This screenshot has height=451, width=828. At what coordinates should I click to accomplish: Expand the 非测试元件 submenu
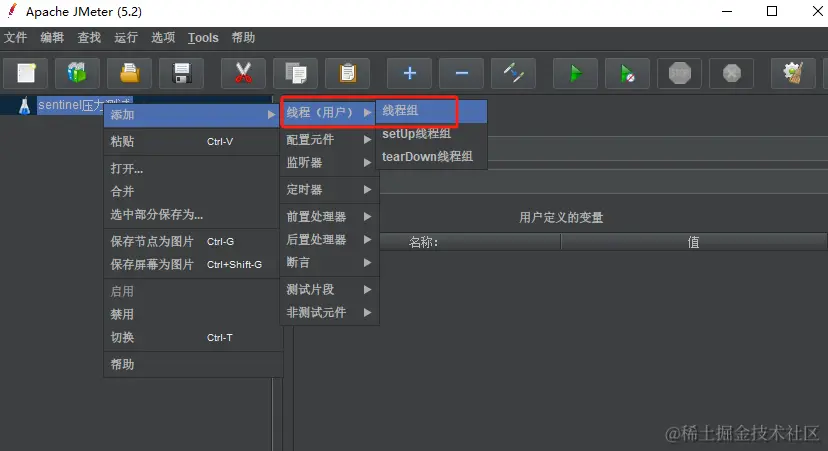330,313
